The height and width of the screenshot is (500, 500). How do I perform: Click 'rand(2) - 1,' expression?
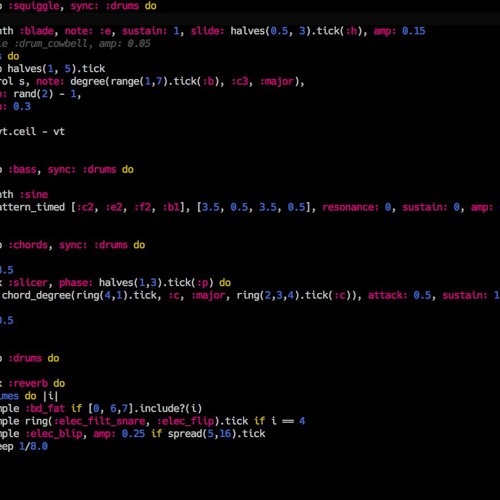tap(47, 94)
